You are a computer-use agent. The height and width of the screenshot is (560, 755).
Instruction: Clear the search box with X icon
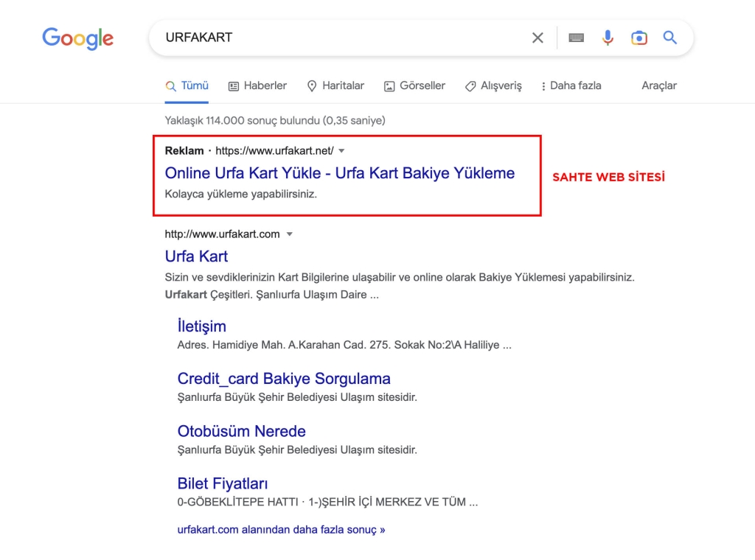(537, 38)
